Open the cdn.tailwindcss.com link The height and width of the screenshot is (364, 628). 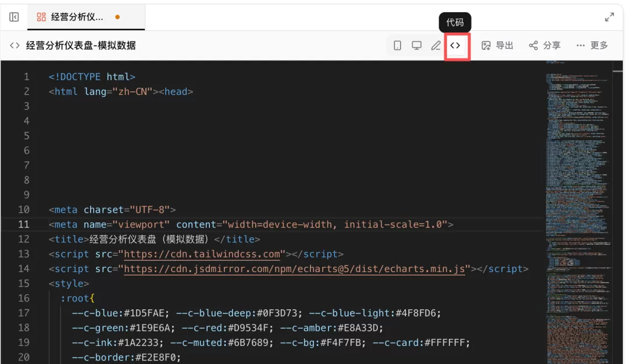[x=202, y=254]
